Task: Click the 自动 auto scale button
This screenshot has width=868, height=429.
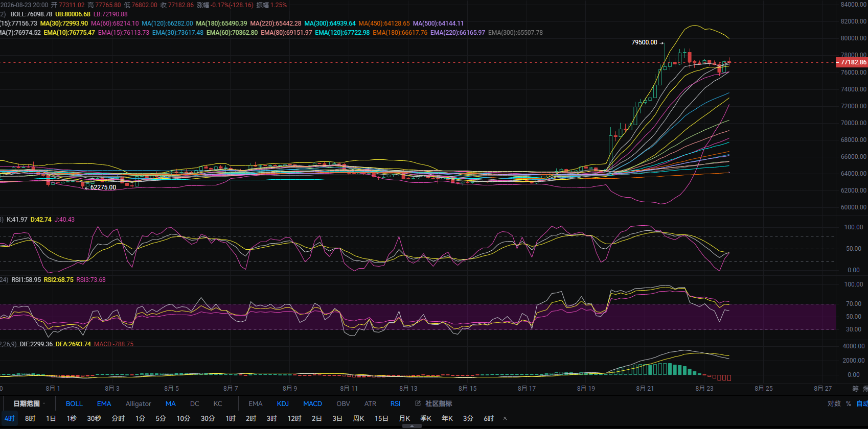Action: (862, 403)
